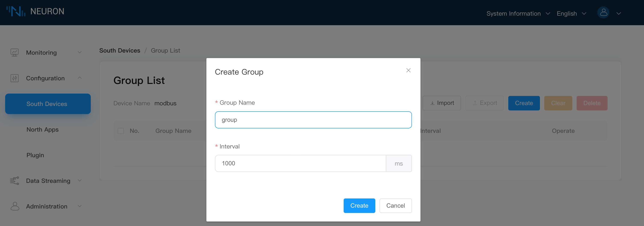644x226 pixels.
Task: Click the Data Streaming sidebar icon
Action: 15,181
